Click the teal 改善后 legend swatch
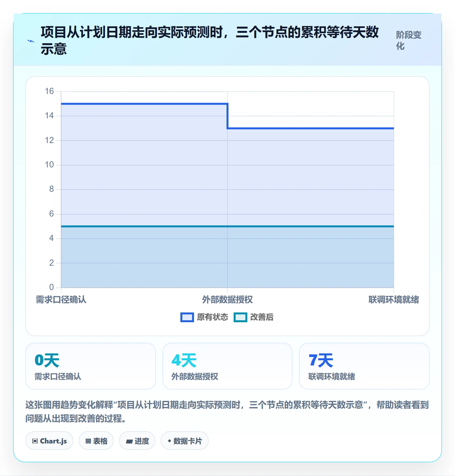455x476 pixels. [x=240, y=317]
